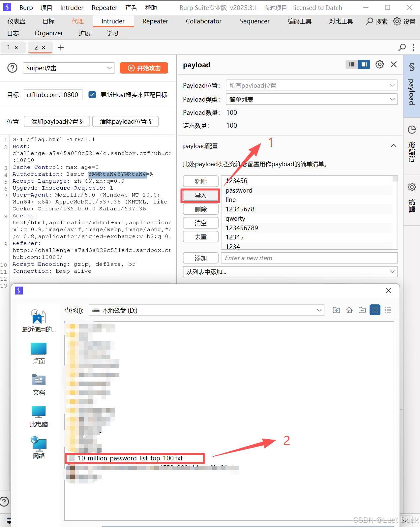
Task: Open payload panel gear settings
Action: (380, 64)
